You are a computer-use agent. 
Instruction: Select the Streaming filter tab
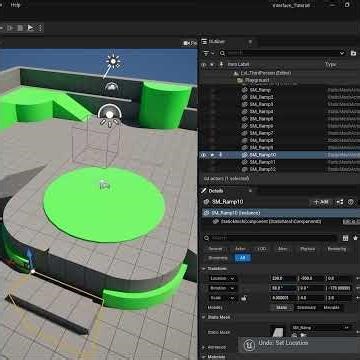218,258
